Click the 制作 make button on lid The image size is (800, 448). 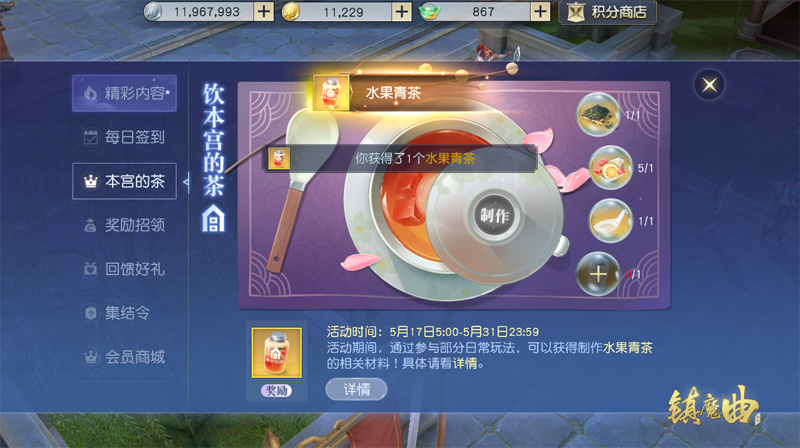(x=494, y=216)
